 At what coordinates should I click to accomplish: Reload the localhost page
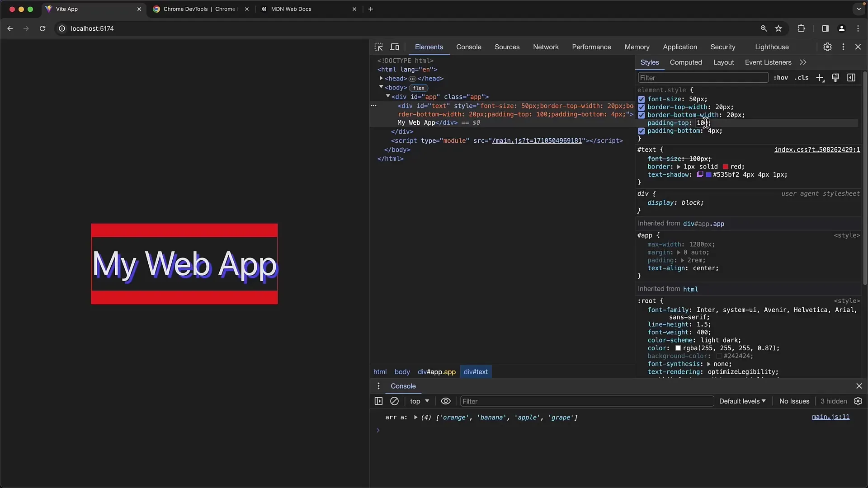[42, 28]
